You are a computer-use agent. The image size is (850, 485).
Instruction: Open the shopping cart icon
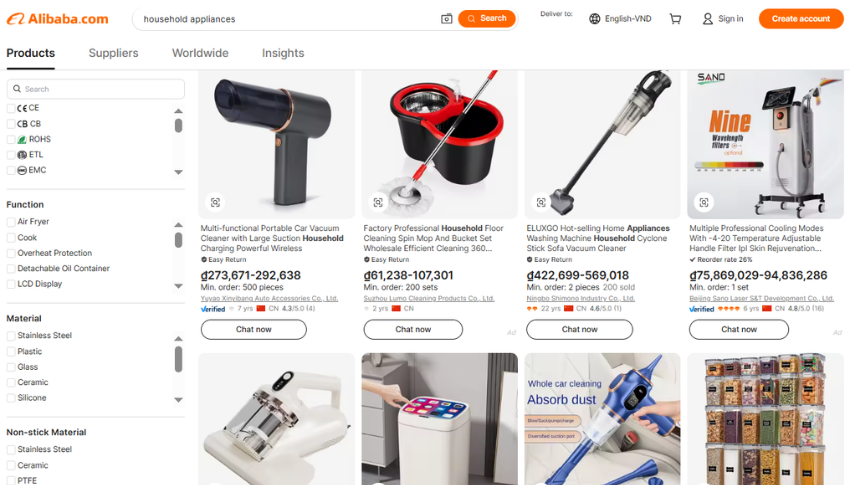[x=675, y=19]
